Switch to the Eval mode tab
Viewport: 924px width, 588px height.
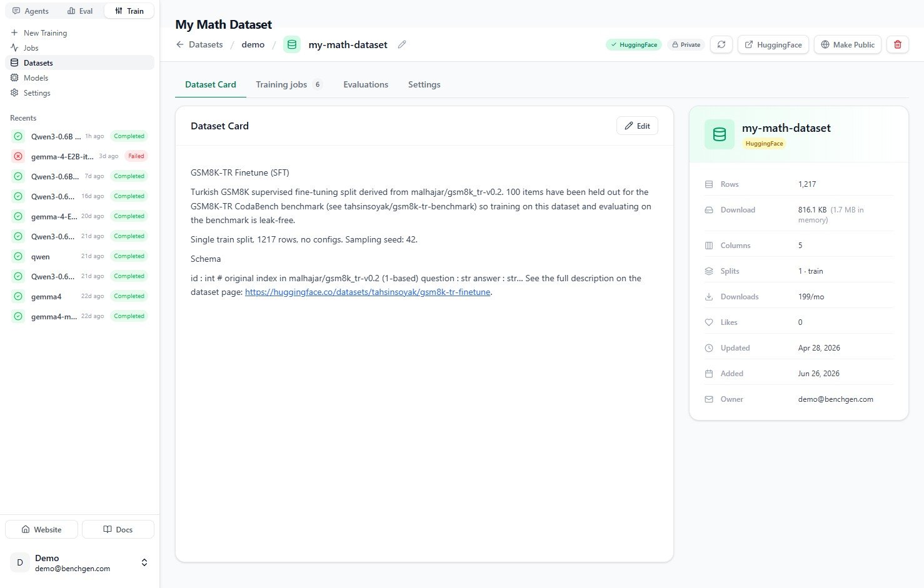[80, 11]
